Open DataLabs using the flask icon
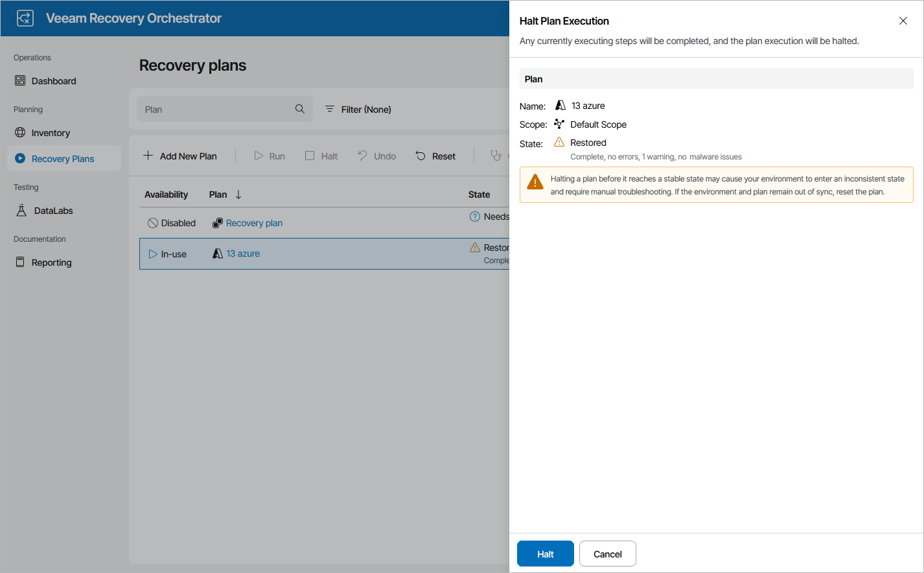 click(20, 210)
